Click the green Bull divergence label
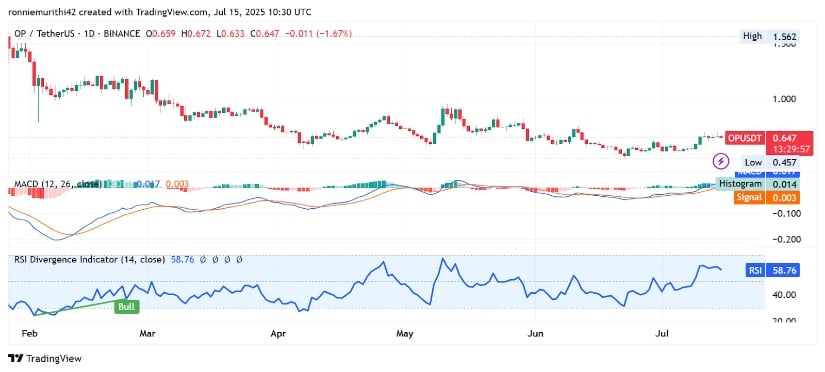 pyautogui.click(x=127, y=307)
